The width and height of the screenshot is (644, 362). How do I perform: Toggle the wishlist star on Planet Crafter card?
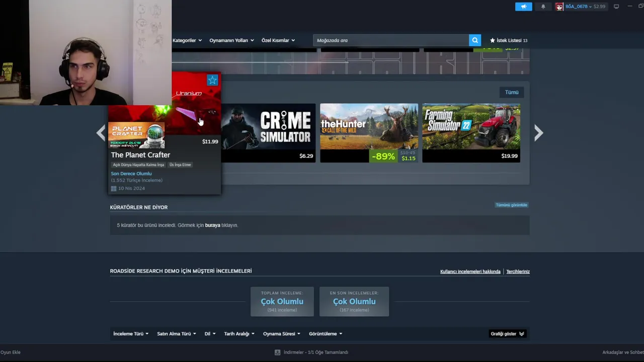click(x=212, y=80)
